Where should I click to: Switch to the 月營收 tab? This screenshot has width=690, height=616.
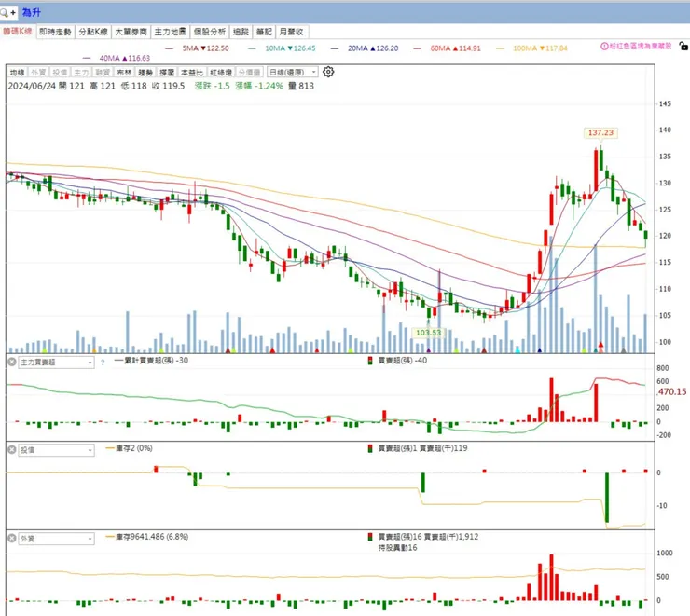click(291, 32)
